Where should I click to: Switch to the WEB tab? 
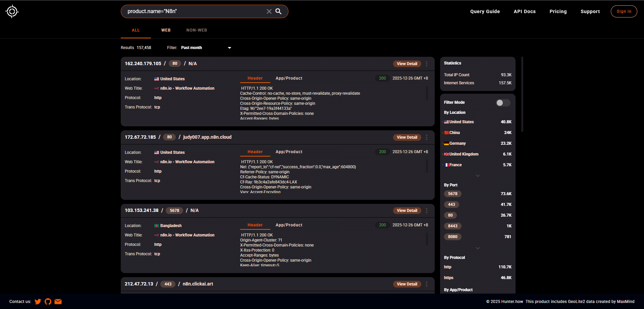pyautogui.click(x=166, y=30)
